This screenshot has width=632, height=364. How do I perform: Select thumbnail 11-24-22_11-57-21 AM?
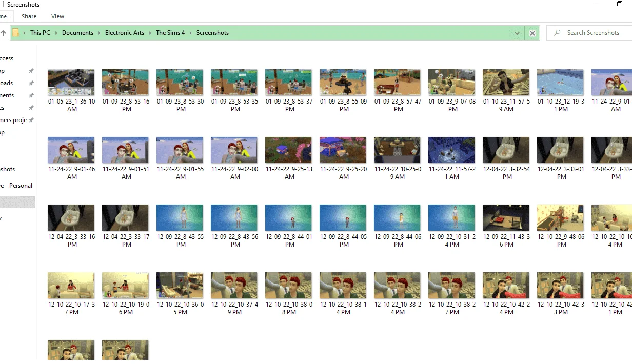(451, 150)
